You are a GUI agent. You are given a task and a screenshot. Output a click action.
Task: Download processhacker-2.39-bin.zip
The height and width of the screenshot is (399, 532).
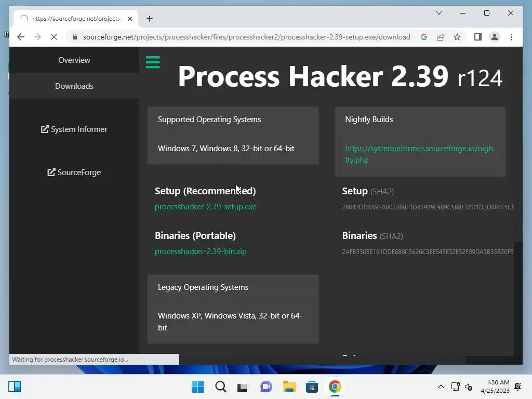coord(201,251)
